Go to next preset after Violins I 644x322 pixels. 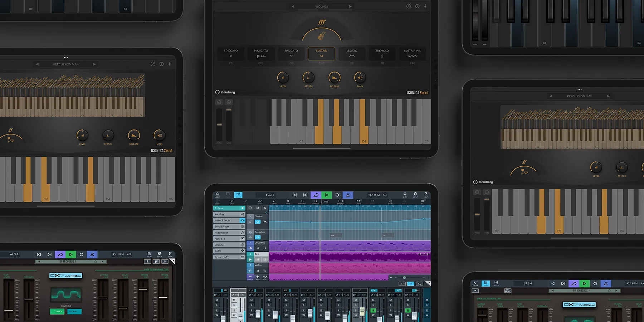pyautogui.click(x=350, y=6)
